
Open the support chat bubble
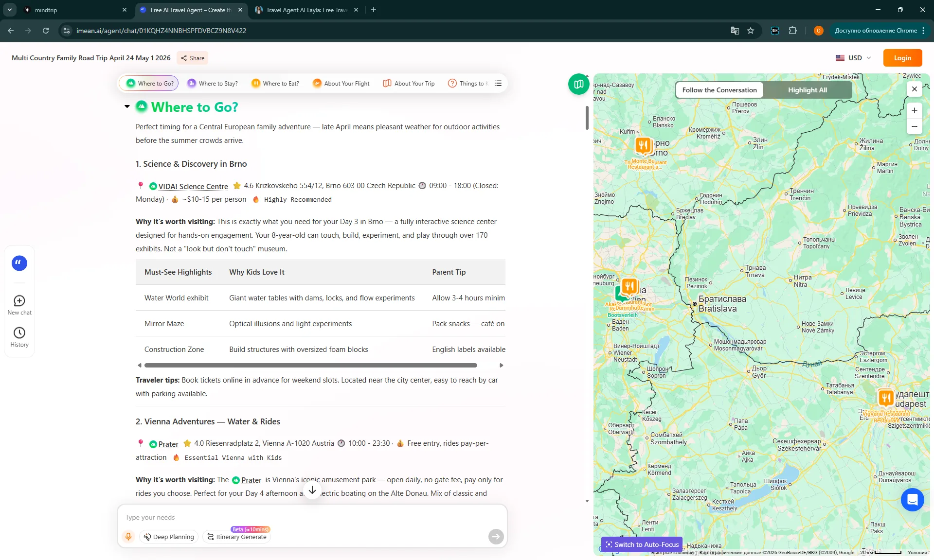coord(912,499)
